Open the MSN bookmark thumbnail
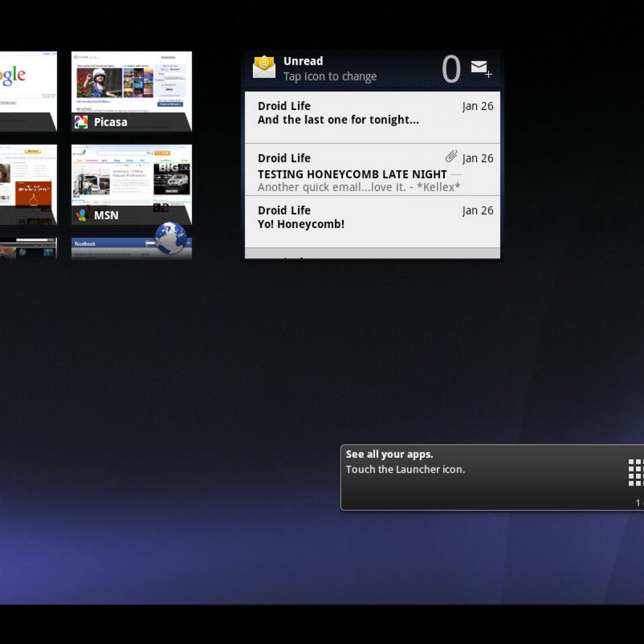 pyautogui.click(x=131, y=176)
